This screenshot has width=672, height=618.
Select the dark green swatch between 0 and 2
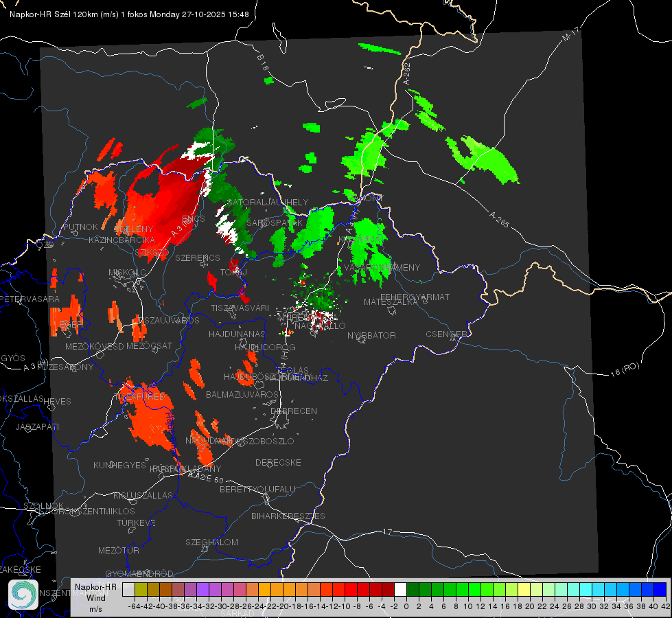413,589
